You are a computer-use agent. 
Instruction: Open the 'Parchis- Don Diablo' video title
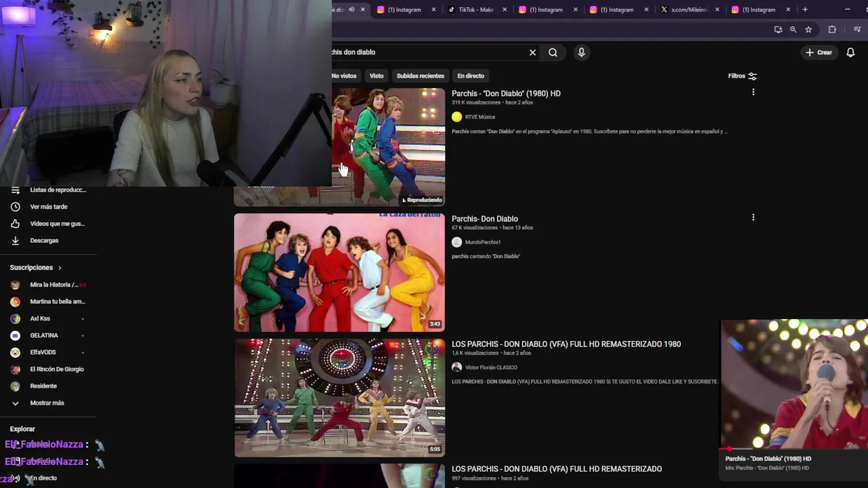(485, 219)
